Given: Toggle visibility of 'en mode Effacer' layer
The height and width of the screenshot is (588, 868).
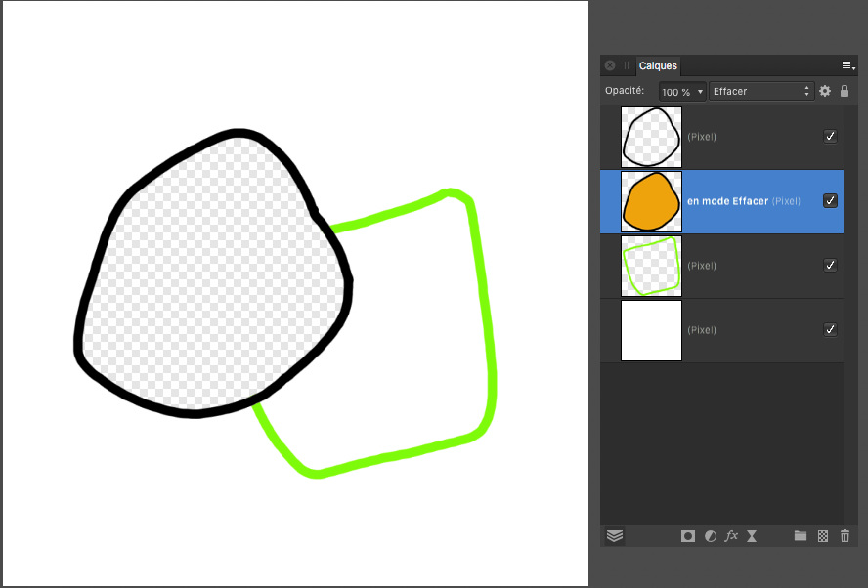Looking at the screenshot, I should pyautogui.click(x=830, y=201).
